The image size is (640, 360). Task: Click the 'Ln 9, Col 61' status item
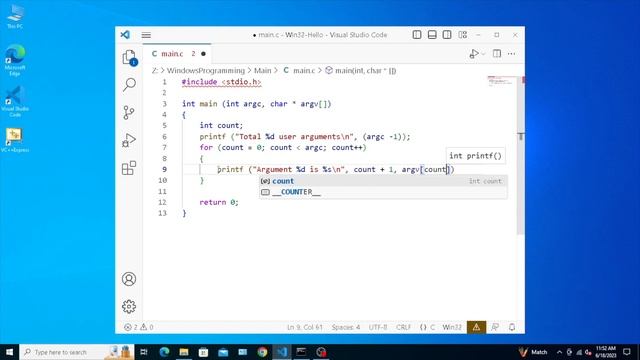(304, 327)
